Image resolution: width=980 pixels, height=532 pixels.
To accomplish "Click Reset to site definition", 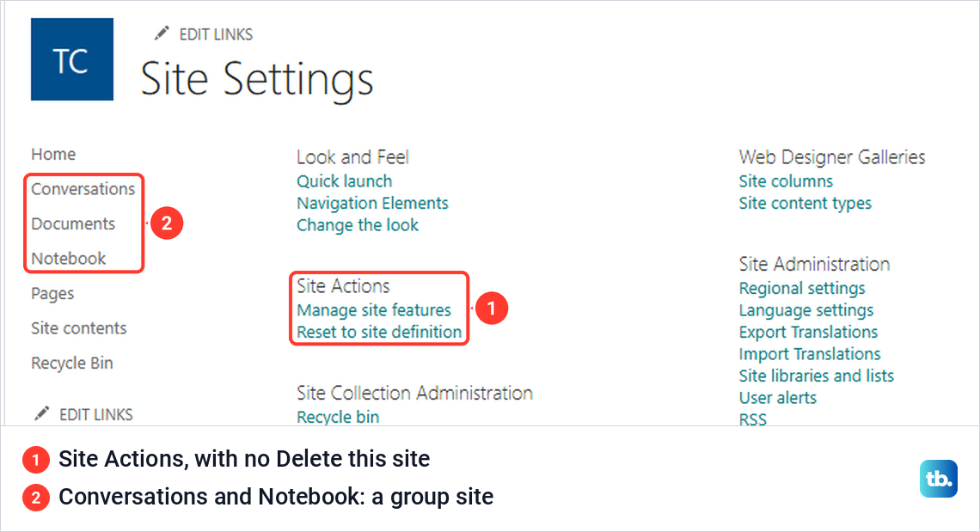I will click(x=379, y=332).
